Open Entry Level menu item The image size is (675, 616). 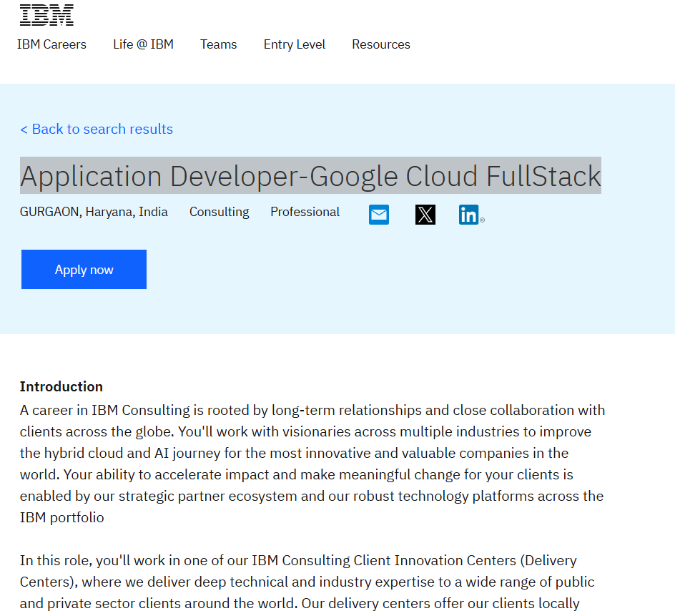[295, 44]
